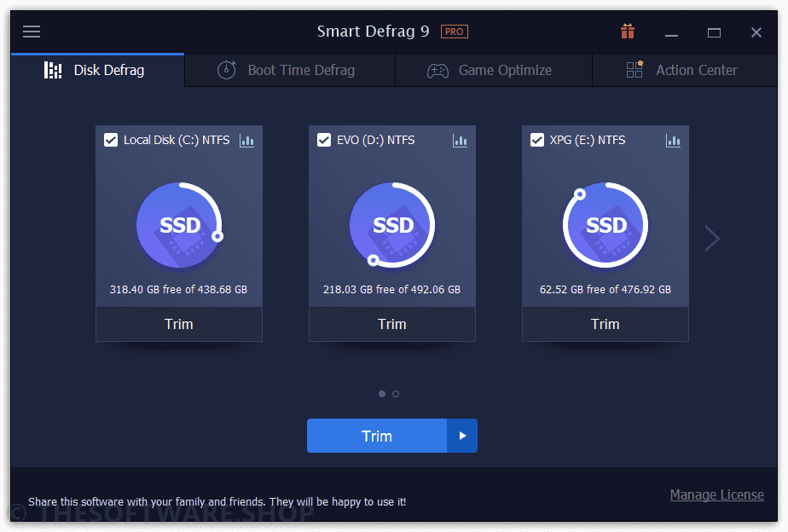The height and width of the screenshot is (532, 788).
Task: Maximize the Smart Defrag window
Action: [x=714, y=32]
